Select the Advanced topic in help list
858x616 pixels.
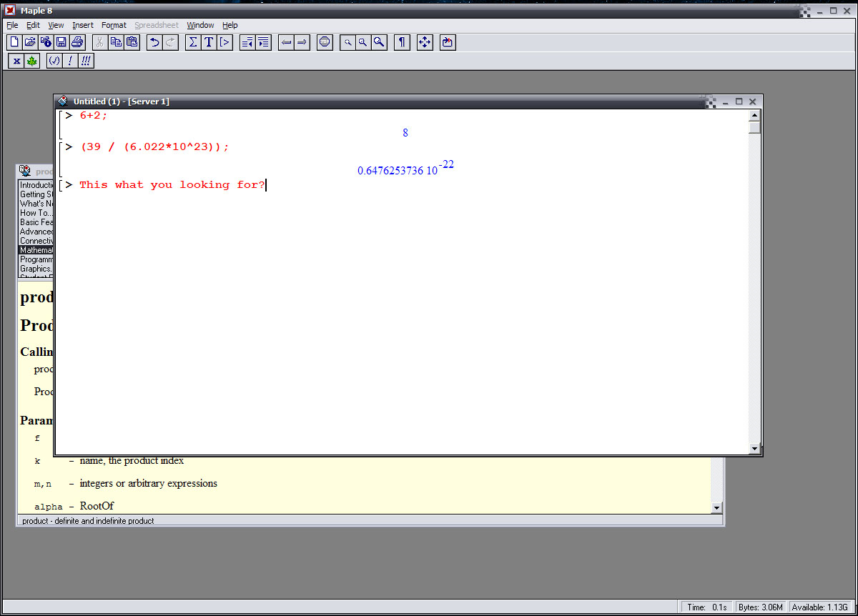[x=36, y=232]
